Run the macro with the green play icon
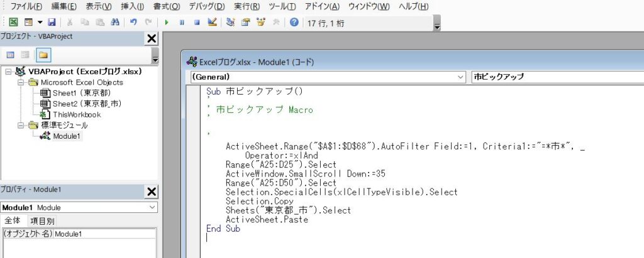644x258 pixels. pyautogui.click(x=167, y=22)
